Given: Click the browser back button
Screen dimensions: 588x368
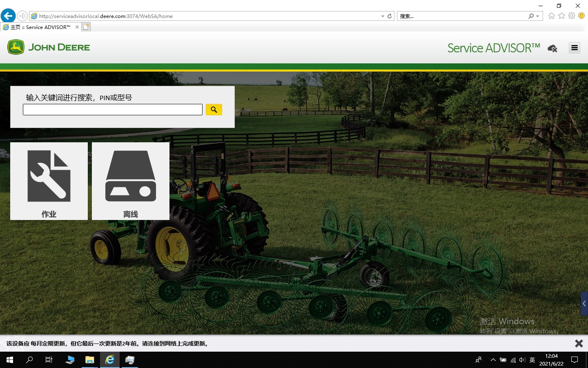Looking at the screenshot, I should 8,16.
